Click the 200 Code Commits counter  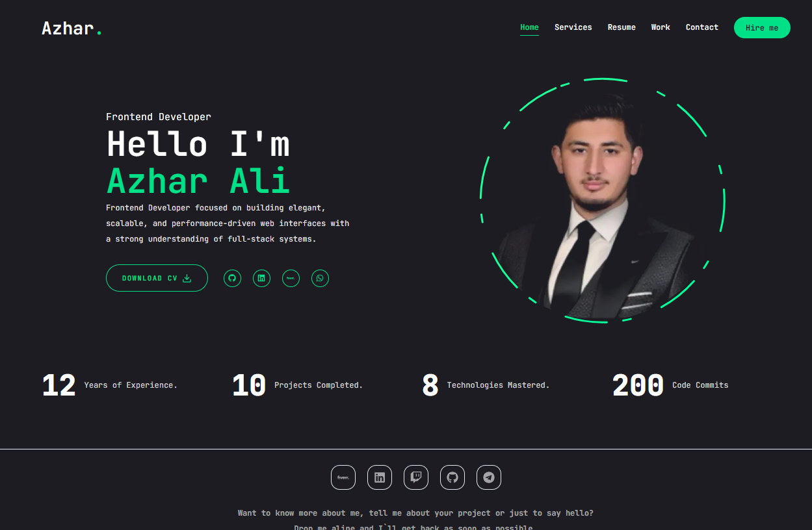tap(670, 385)
